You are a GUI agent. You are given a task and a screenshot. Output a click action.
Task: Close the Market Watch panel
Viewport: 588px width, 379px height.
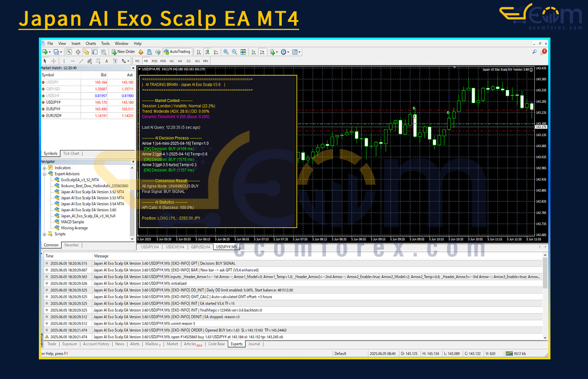[x=134, y=68]
